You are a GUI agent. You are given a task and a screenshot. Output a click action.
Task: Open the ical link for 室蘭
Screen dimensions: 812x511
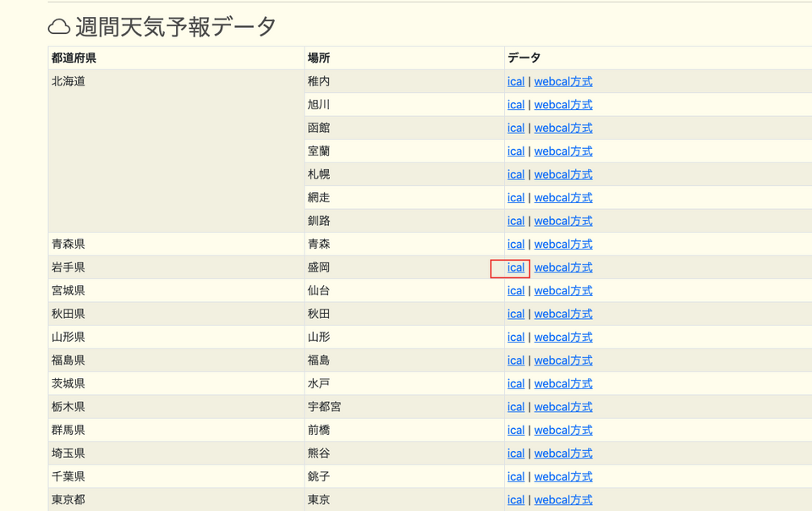coord(516,151)
